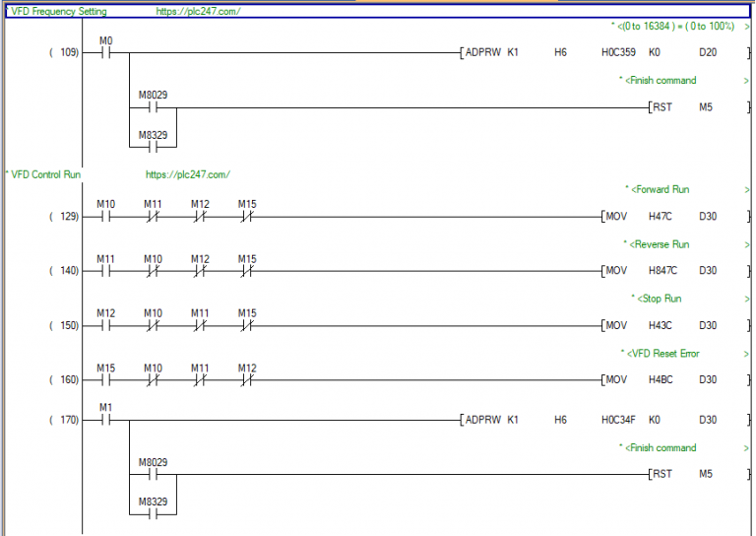The height and width of the screenshot is (536, 756).
Task: Click the H0C359 operand in rung 109
Action: point(618,52)
